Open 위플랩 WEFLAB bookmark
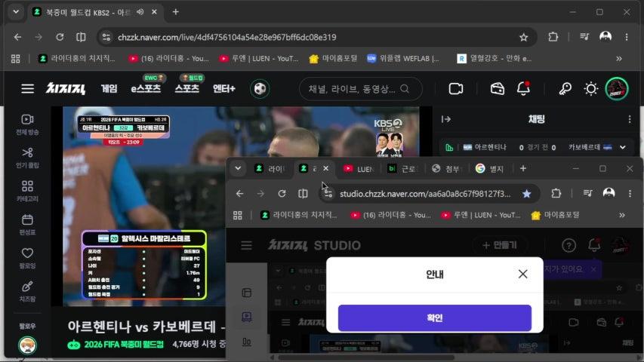 click(x=403, y=59)
